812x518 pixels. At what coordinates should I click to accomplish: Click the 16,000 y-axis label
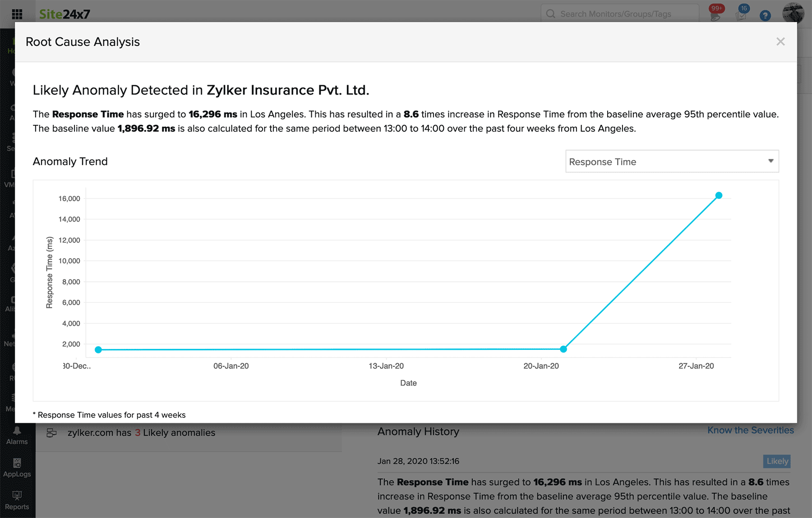(x=69, y=199)
